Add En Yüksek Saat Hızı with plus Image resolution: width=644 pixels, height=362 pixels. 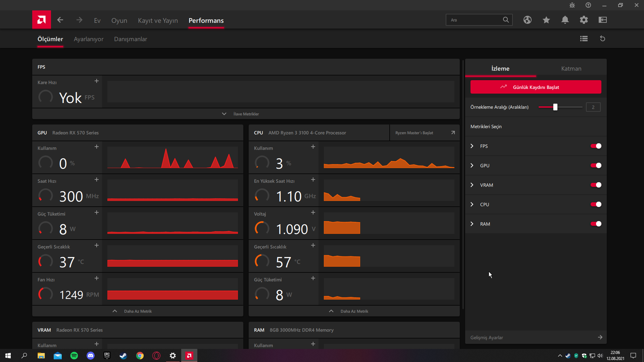click(313, 180)
